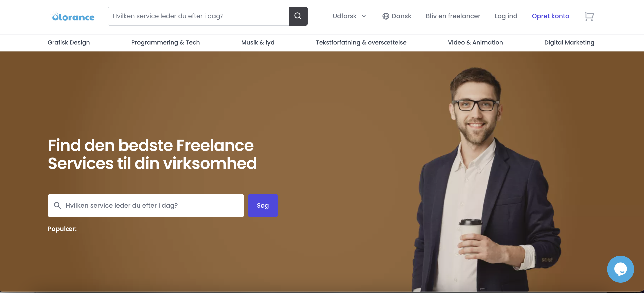Focus the header search input field

[198, 16]
